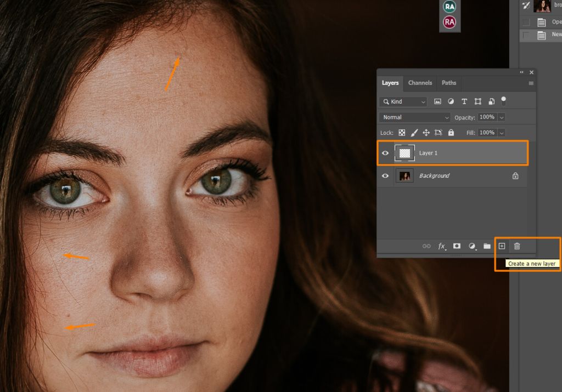Click the new group folder icon

click(x=487, y=246)
